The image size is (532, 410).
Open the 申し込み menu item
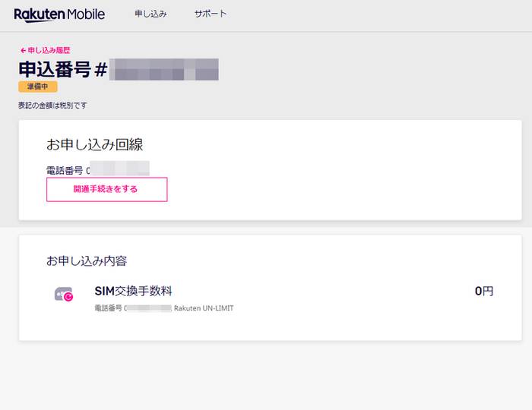(x=150, y=14)
